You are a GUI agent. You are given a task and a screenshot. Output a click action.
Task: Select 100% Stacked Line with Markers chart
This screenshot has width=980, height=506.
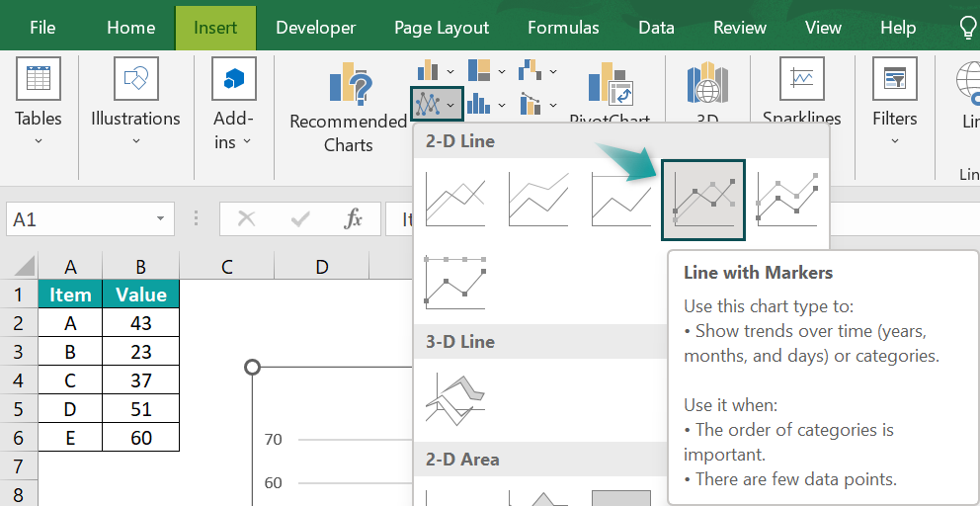pyautogui.click(x=455, y=283)
